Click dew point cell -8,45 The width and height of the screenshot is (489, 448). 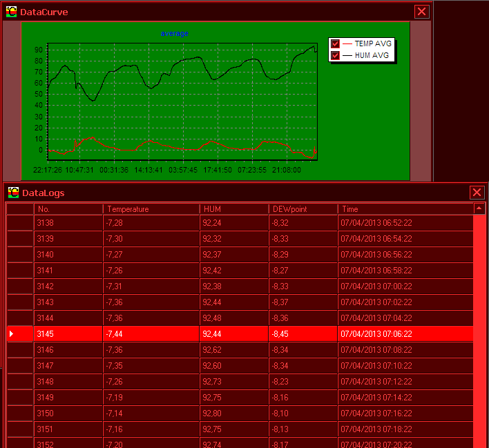tap(303, 334)
